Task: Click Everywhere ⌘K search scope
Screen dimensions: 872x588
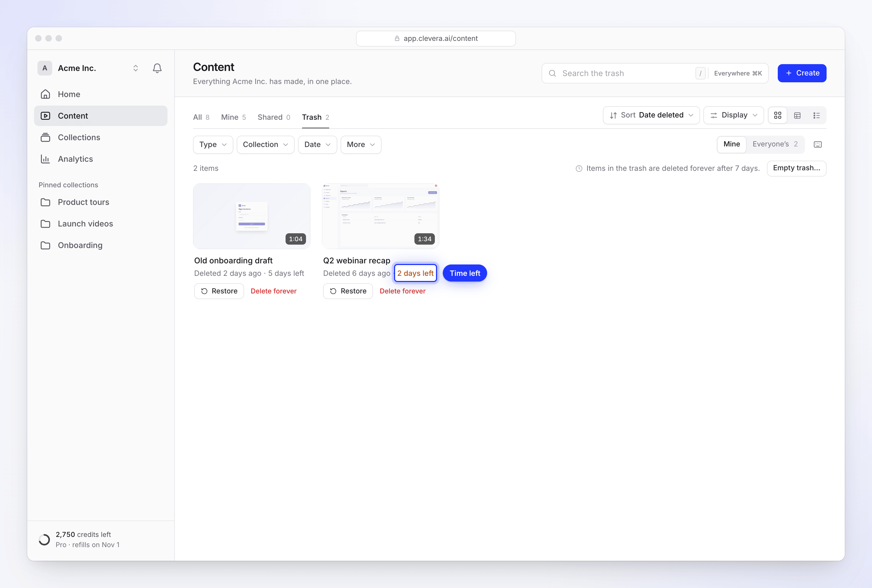Action: 738,73
